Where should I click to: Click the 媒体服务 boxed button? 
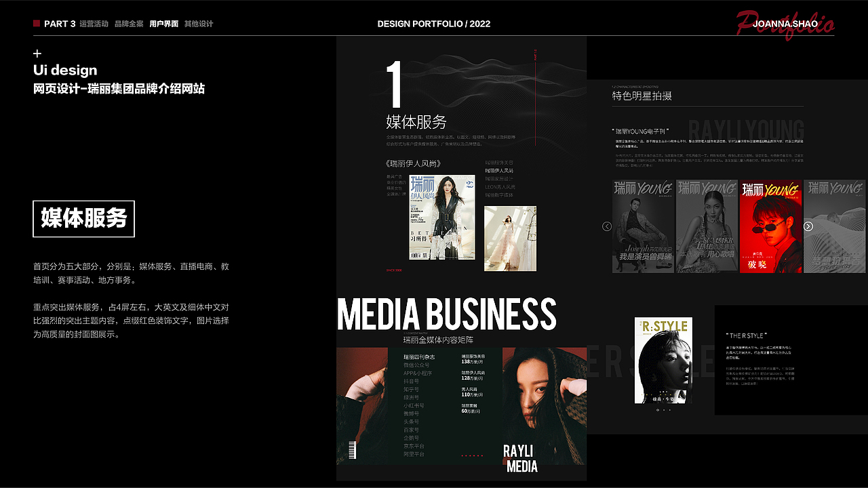(x=84, y=219)
